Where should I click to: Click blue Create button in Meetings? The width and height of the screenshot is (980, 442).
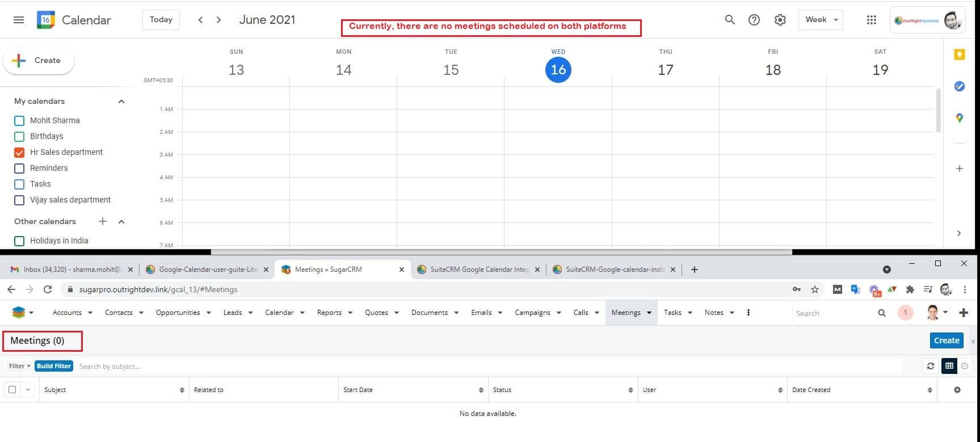[x=947, y=340]
